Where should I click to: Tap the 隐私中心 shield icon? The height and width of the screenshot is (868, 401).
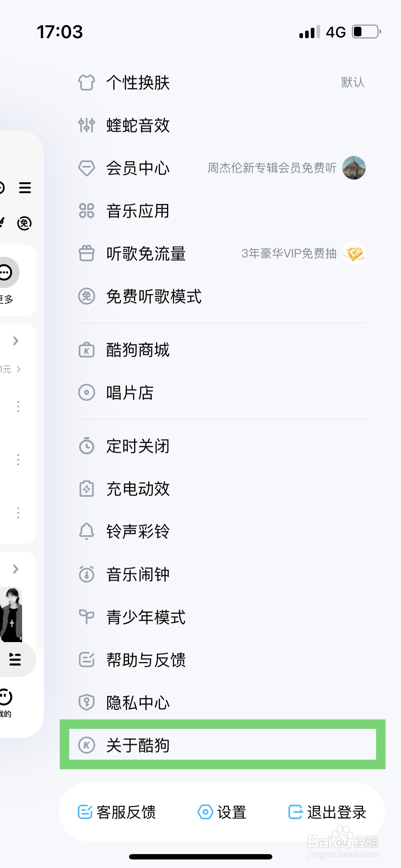(x=86, y=703)
